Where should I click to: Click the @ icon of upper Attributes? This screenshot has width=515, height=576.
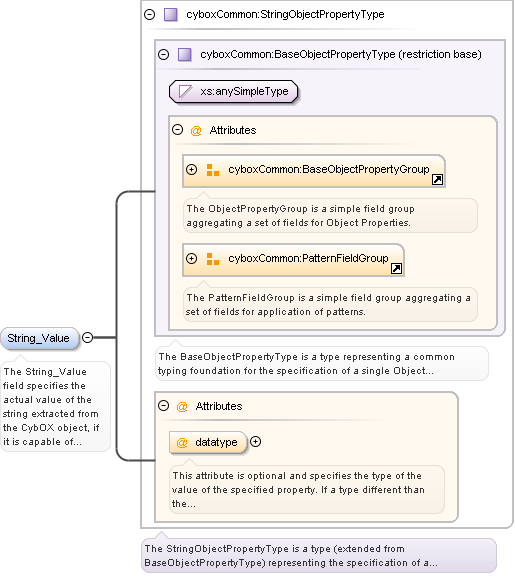(196, 130)
